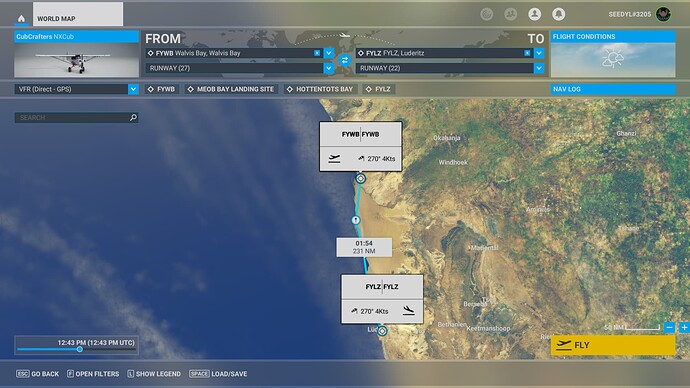The width and height of the screenshot is (690, 388).
Task: Select the World Map tab
Action: [78, 15]
